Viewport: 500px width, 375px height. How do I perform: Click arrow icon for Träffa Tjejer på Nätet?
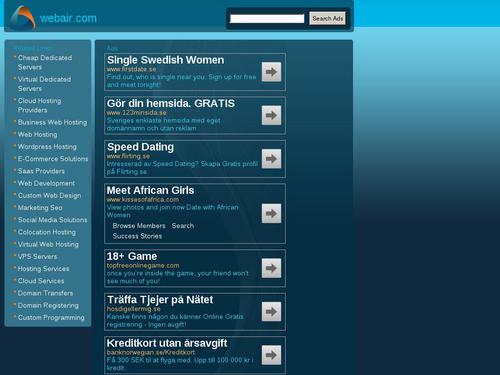pos(271,312)
